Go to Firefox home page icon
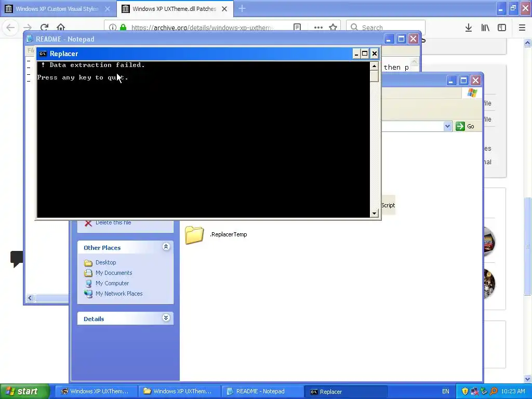 tap(61, 27)
